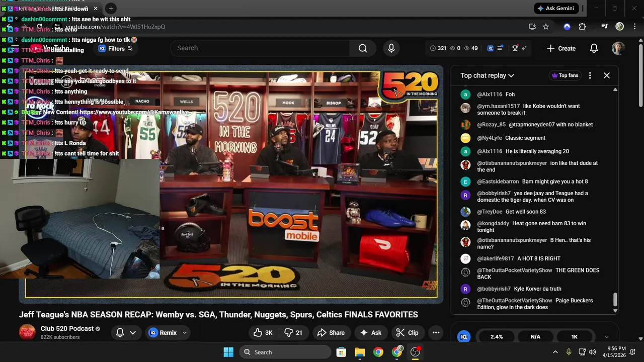Image resolution: width=644 pixels, height=362 pixels.
Task: Expand subscription notification chevron
Action: pos(133,332)
